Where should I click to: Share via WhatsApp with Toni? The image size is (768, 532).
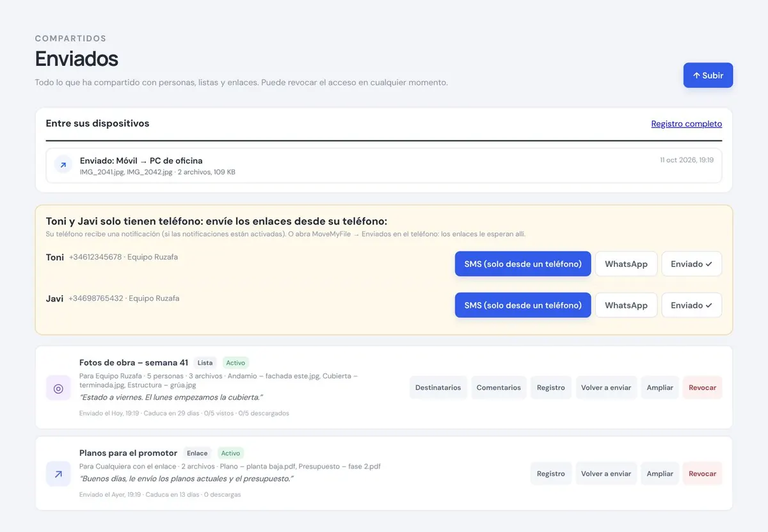point(626,264)
